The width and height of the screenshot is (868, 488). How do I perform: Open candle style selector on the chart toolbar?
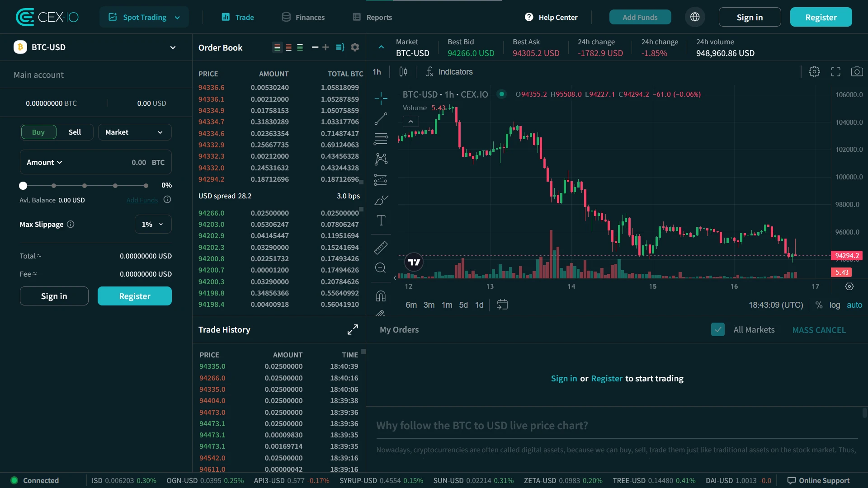coord(403,71)
